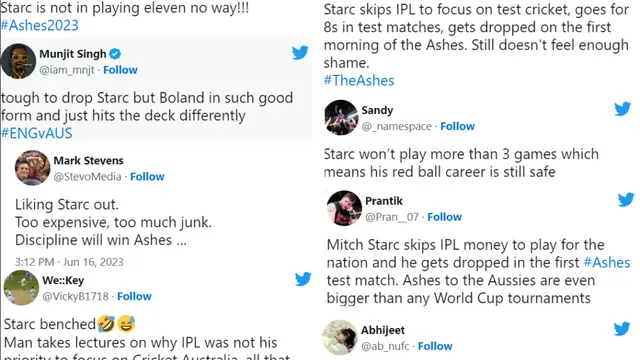
Task: Follow @VickyB1718 account
Action: [134, 296]
